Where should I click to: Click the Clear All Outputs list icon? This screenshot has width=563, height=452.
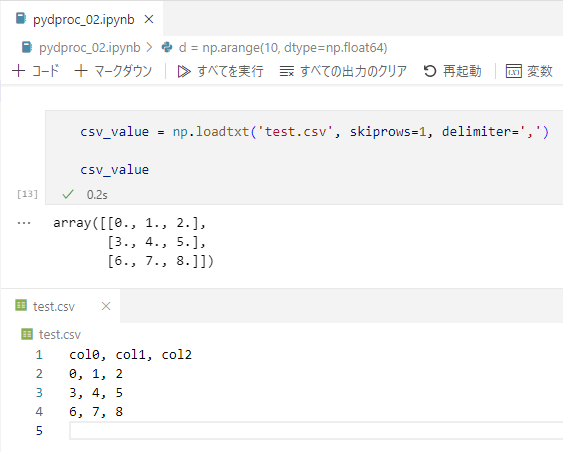pyautogui.click(x=287, y=71)
